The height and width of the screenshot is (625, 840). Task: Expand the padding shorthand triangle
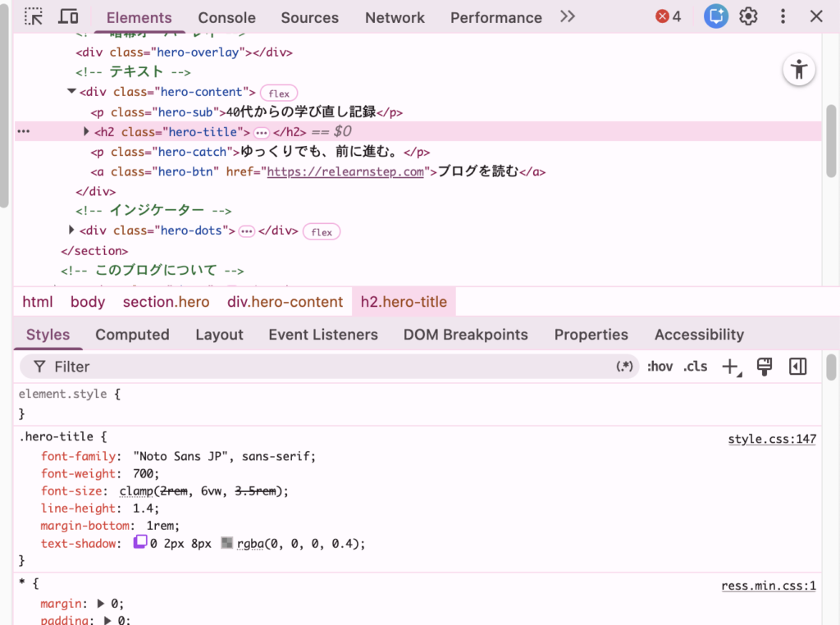point(107,620)
